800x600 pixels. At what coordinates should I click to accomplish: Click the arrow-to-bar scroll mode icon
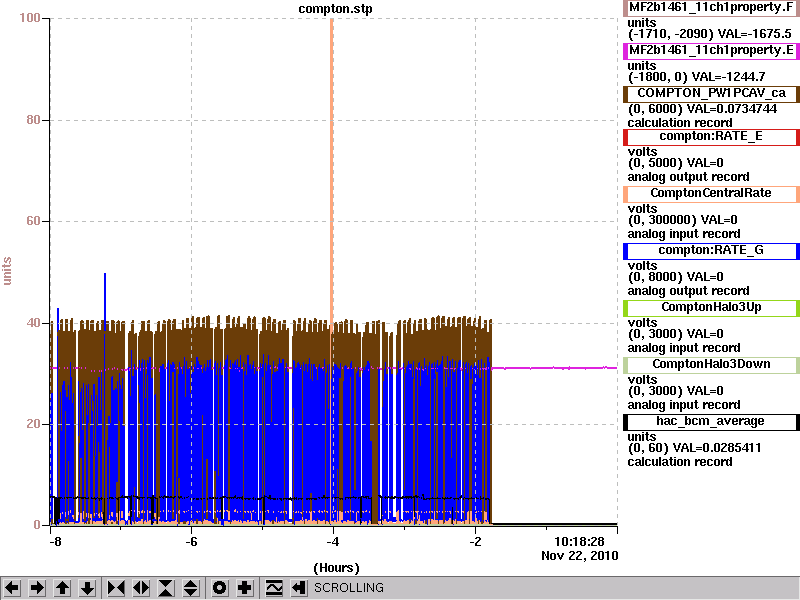298,588
